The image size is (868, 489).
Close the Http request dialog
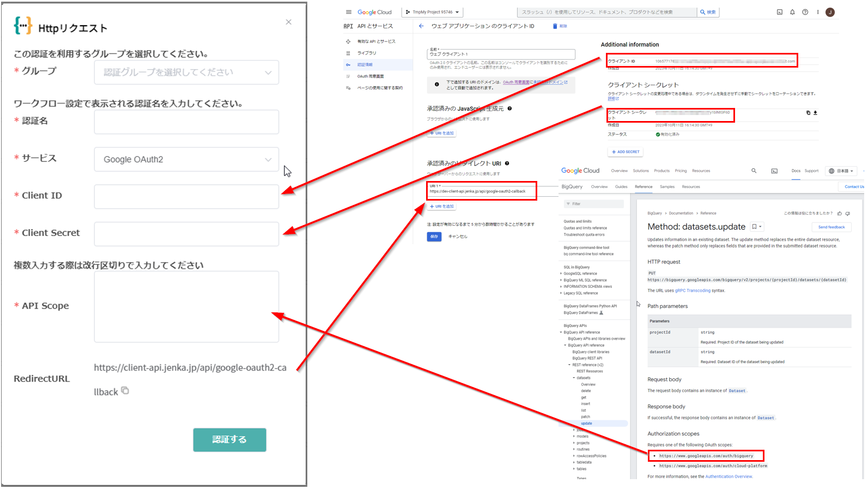point(288,22)
